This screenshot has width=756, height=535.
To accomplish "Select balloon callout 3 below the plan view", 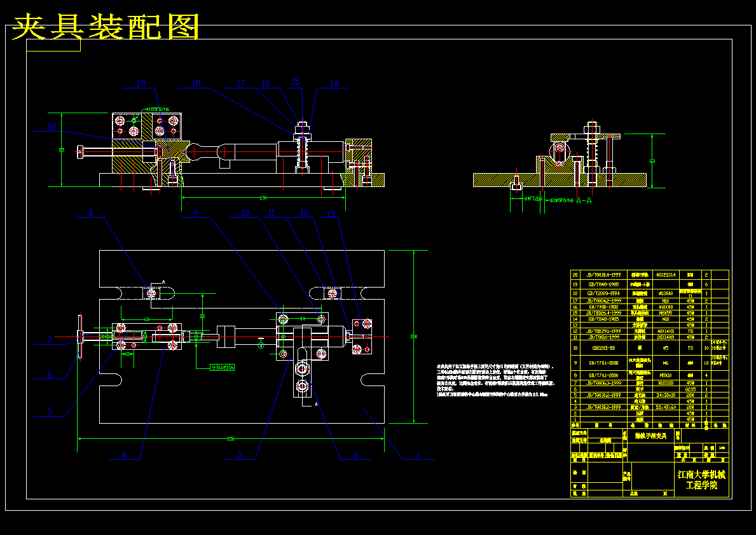I will [240, 455].
